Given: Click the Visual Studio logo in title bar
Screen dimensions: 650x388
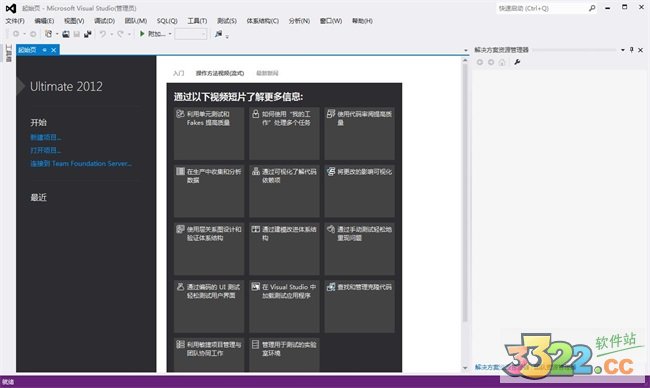Looking at the screenshot, I should 11,8.
